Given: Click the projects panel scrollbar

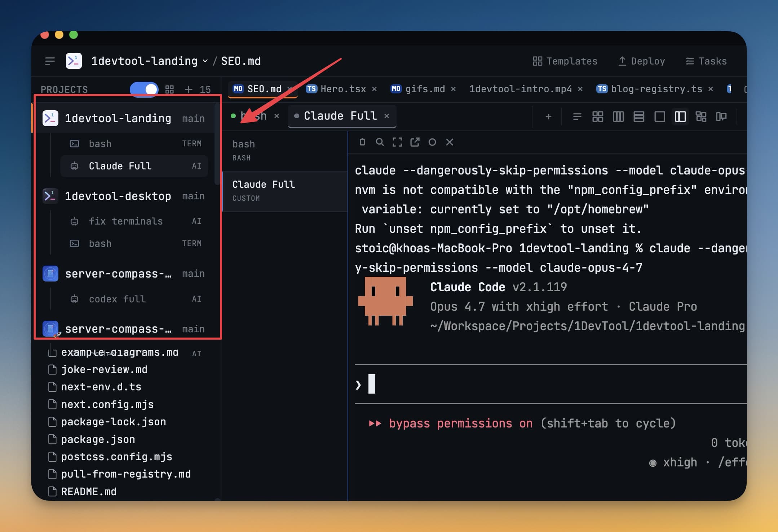Looking at the screenshot, I should [x=217, y=144].
